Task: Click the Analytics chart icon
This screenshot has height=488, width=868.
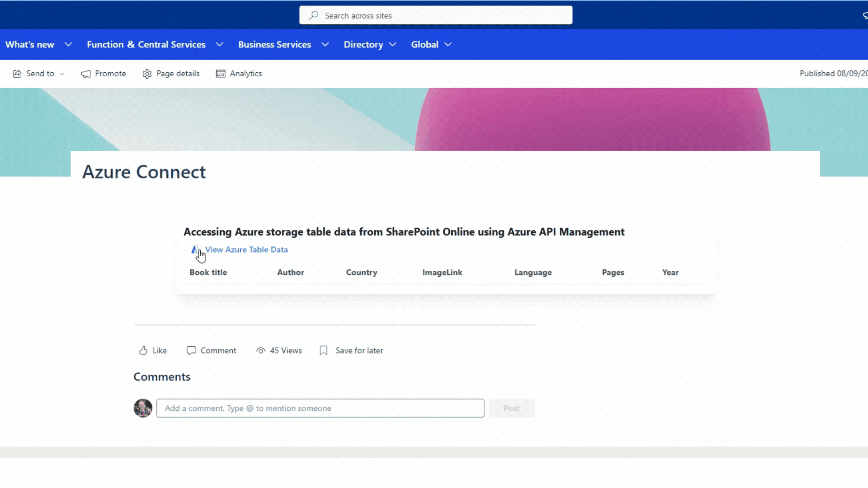Action: tap(221, 74)
